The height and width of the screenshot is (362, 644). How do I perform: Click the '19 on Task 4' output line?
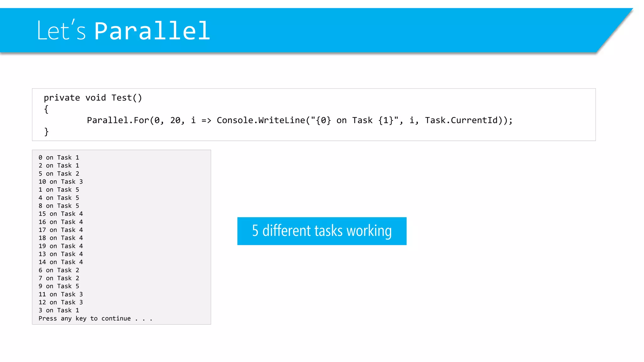[61, 246]
